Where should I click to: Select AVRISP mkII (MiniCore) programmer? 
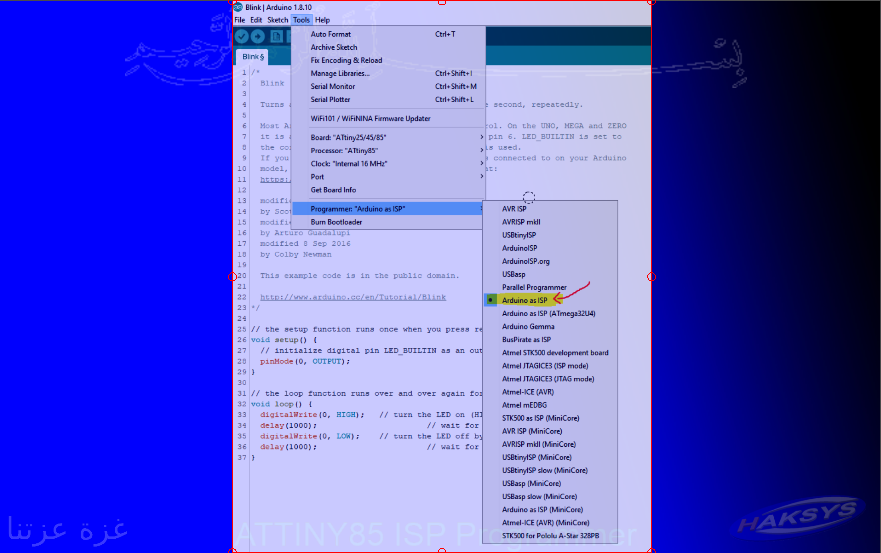click(550, 444)
